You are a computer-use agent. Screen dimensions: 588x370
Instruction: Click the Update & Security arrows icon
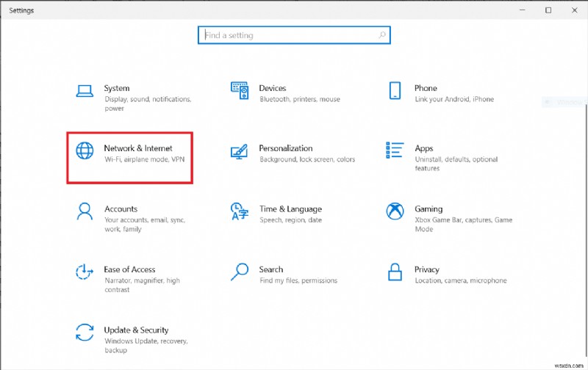[85, 333]
